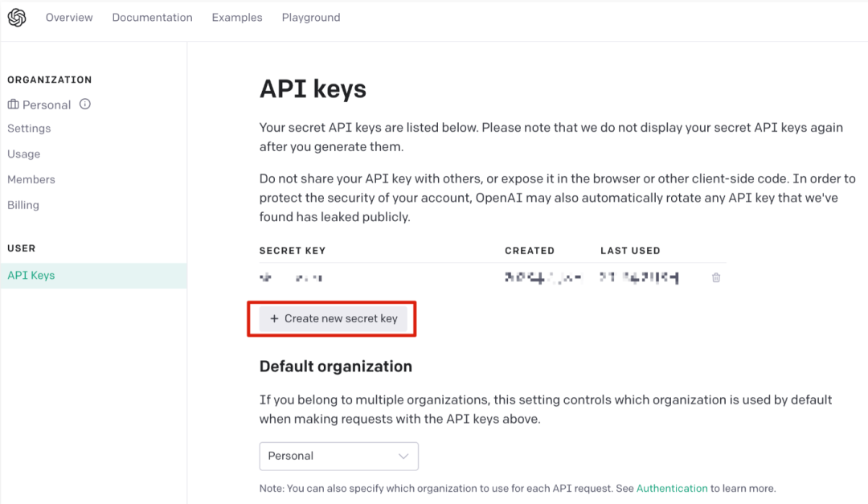Click the blurred Last Used value
868x504 pixels.
[640, 278]
